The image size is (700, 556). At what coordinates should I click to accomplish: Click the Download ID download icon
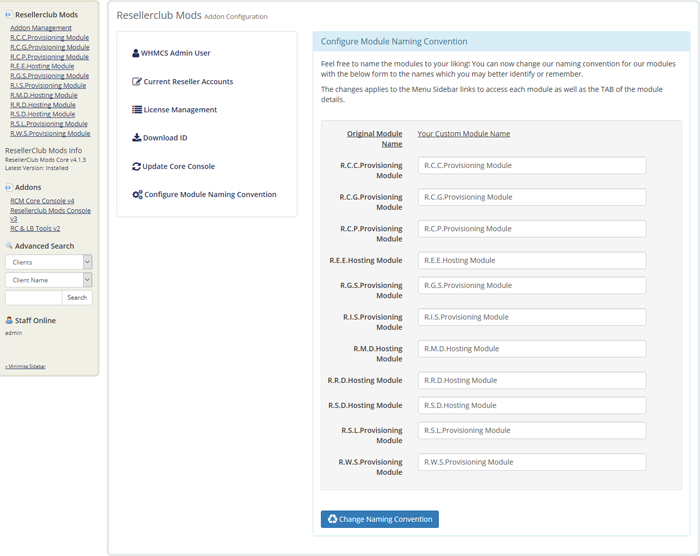pyautogui.click(x=137, y=138)
